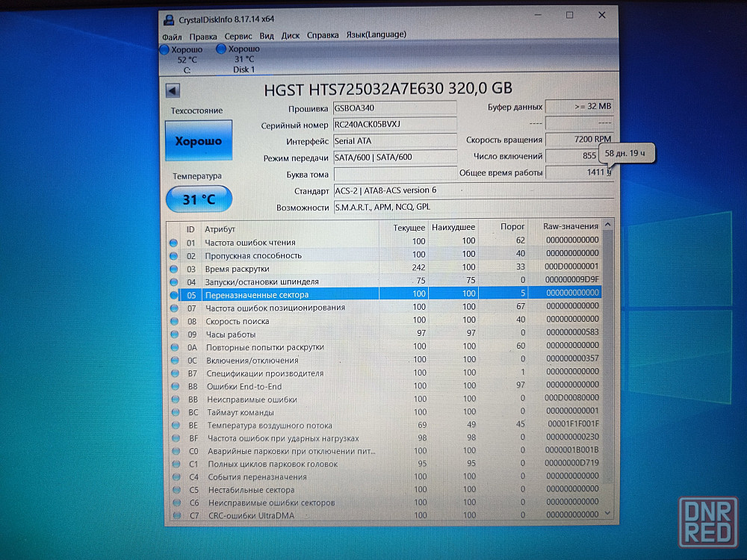Click the serial number field
The width and height of the screenshot is (747, 560).
click(394, 125)
